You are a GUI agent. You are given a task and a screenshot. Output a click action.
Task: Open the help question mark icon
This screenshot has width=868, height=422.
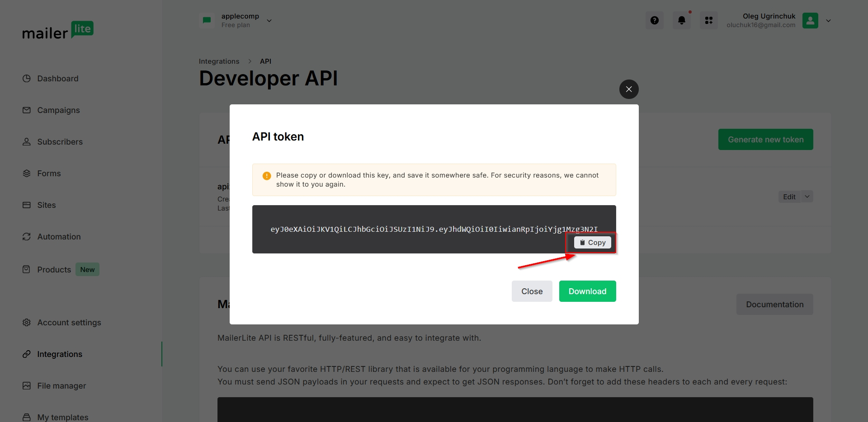tap(655, 20)
